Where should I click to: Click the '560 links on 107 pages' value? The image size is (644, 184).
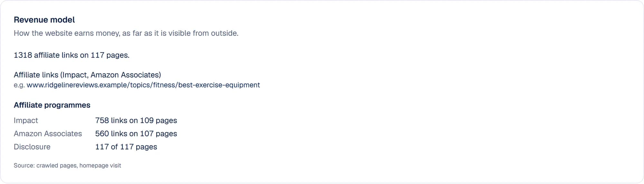tap(136, 134)
